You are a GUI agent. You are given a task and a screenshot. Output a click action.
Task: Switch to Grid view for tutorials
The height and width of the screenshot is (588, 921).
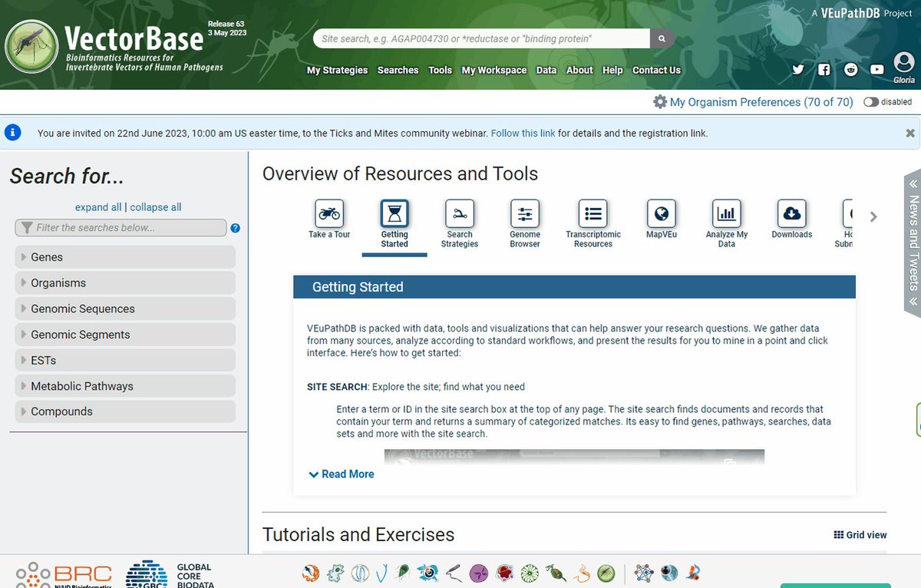click(x=860, y=535)
